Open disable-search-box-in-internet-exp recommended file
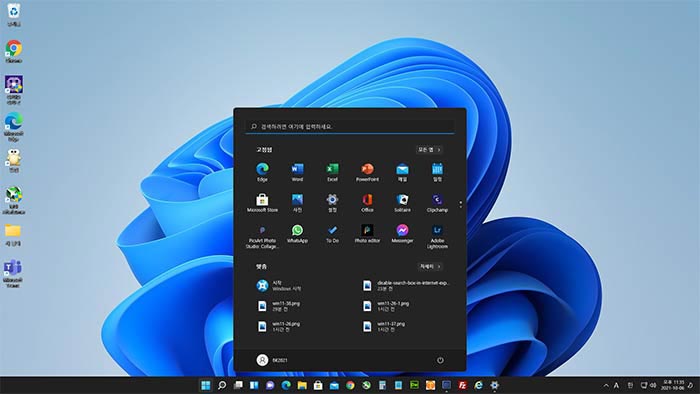Image resolution: width=700 pixels, height=394 pixels. pyautogui.click(x=405, y=286)
